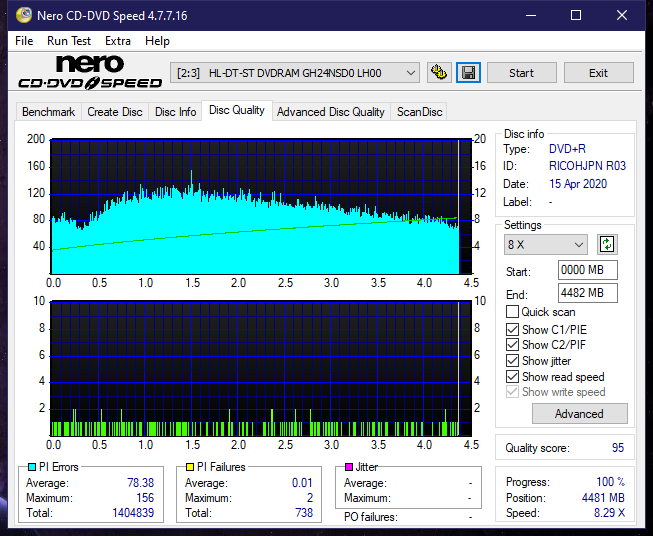Toggle the Quick scan checkbox
This screenshot has width=653, height=536.
click(x=512, y=312)
